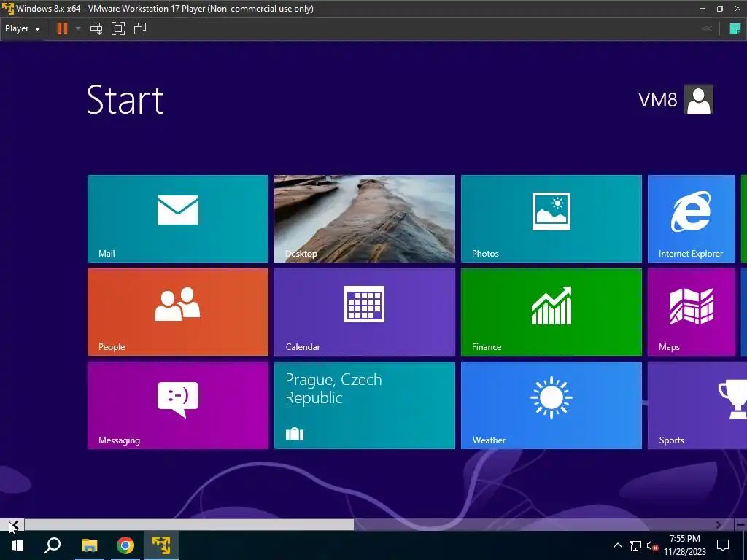Open the Mail tile
Viewport: 747px width, 560px height.
tap(178, 219)
